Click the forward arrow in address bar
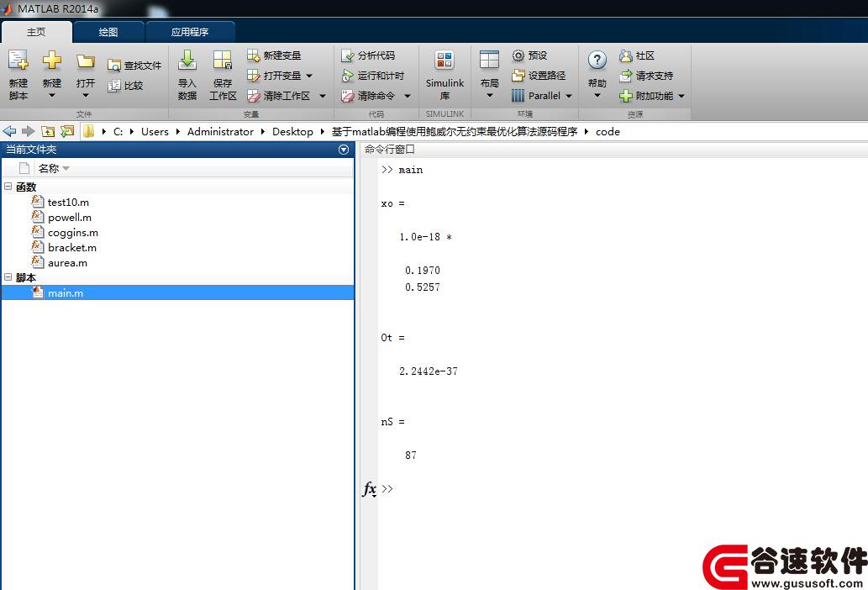The image size is (868, 590). [x=29, y=131]
